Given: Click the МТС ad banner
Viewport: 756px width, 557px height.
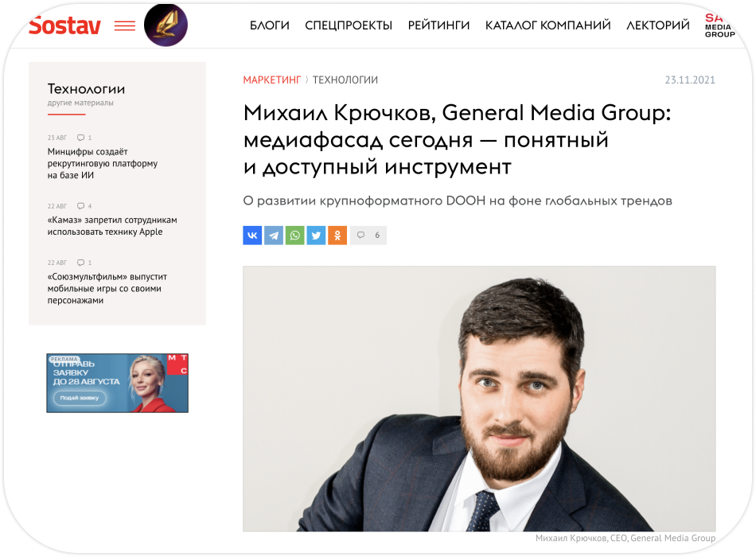Looking at the screenshot, I should coord(117,383).
